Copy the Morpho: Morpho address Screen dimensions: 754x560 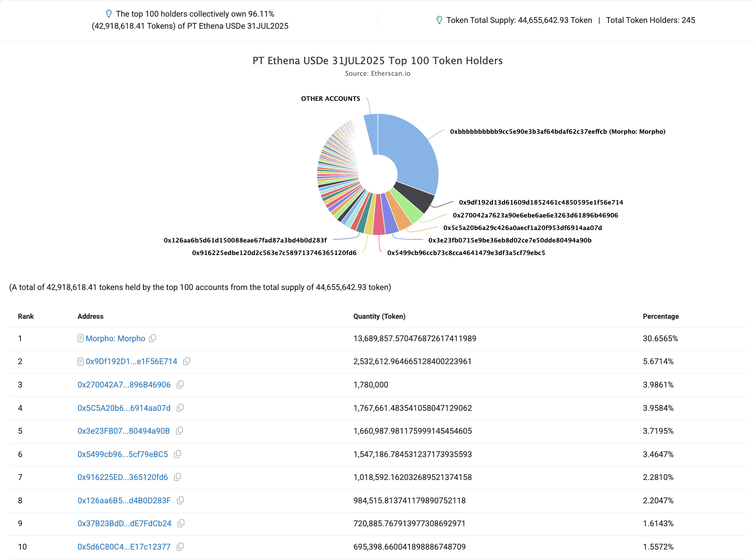click(153, 338)
